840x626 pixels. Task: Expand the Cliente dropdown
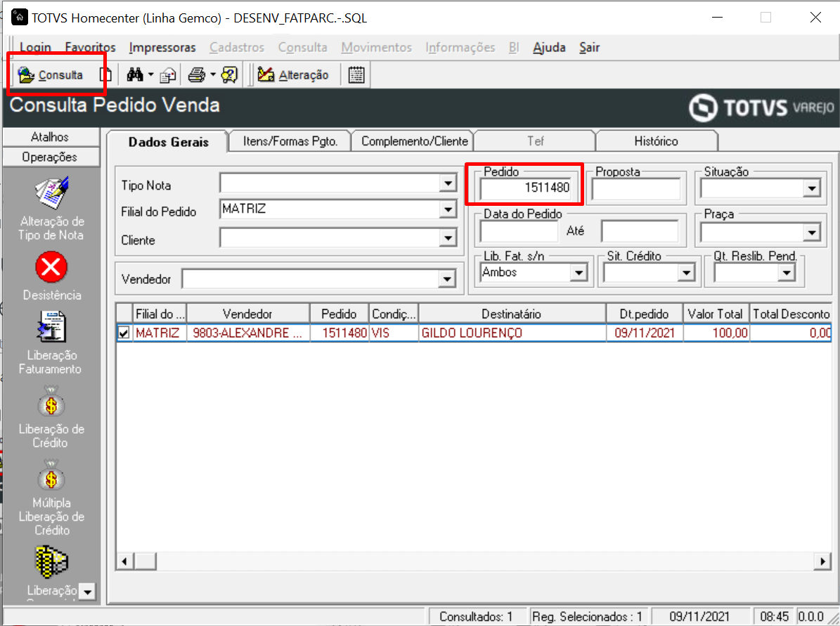(x=447, y=237)
